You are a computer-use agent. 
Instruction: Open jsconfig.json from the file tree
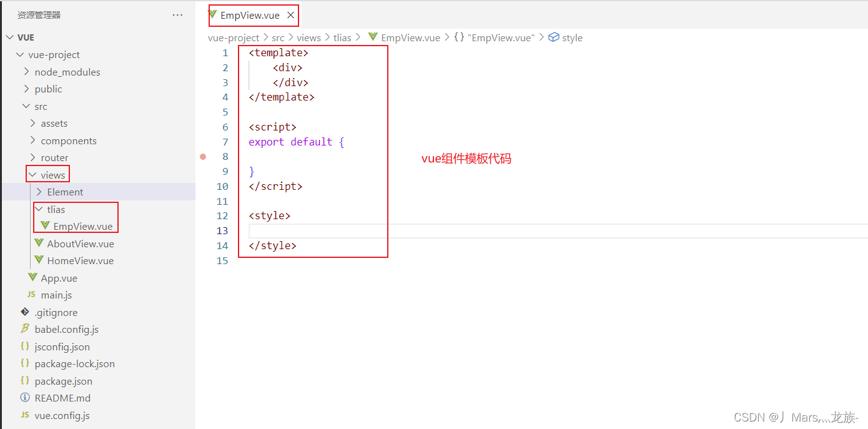(62, 347)
